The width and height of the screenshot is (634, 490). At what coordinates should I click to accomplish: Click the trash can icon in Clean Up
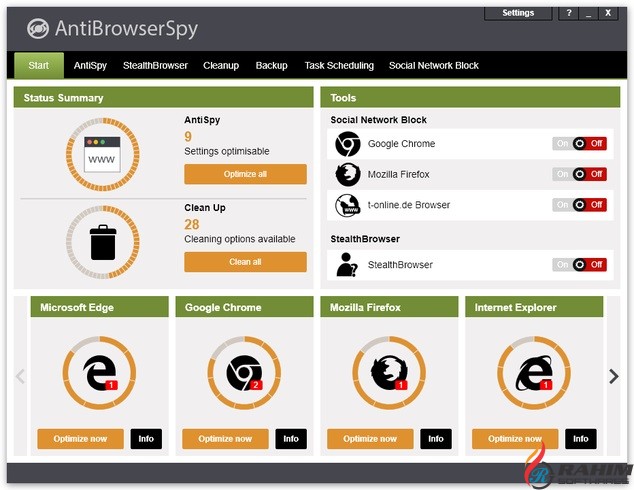point(103,243)
